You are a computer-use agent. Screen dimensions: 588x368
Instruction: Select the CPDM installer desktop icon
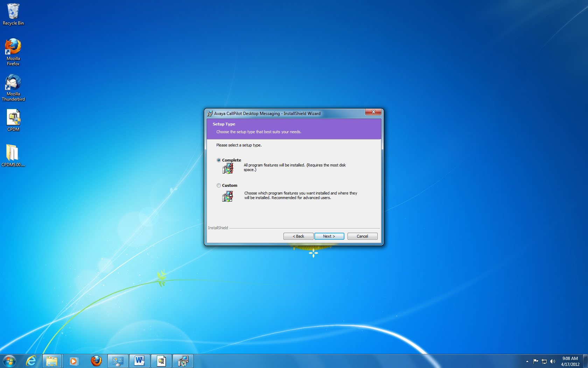click(x=13, y=120)
